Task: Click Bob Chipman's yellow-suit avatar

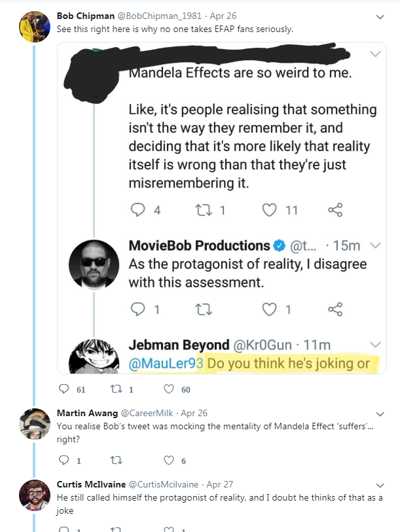Action: (x=34, y=26)
